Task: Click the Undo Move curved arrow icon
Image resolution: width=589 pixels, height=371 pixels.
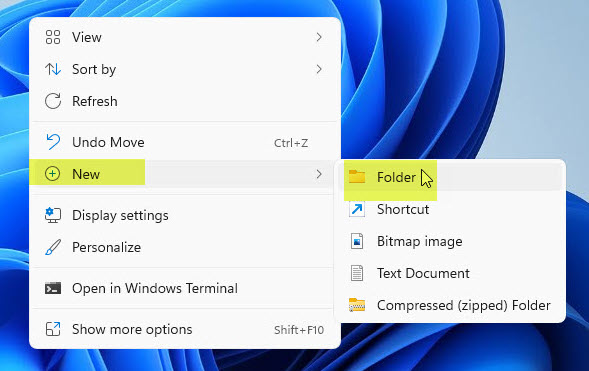Action: click(x=53, y=142)
